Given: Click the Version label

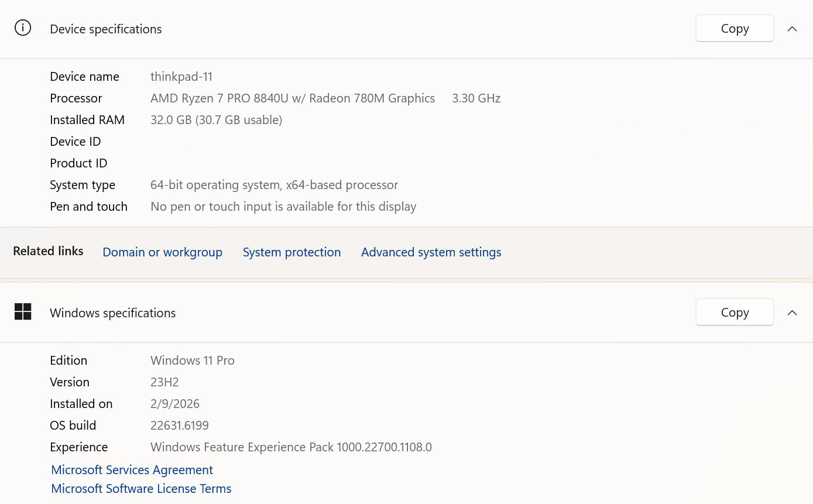Looking at the screenshot, I should pyautogui.click(x=70, y=382).
